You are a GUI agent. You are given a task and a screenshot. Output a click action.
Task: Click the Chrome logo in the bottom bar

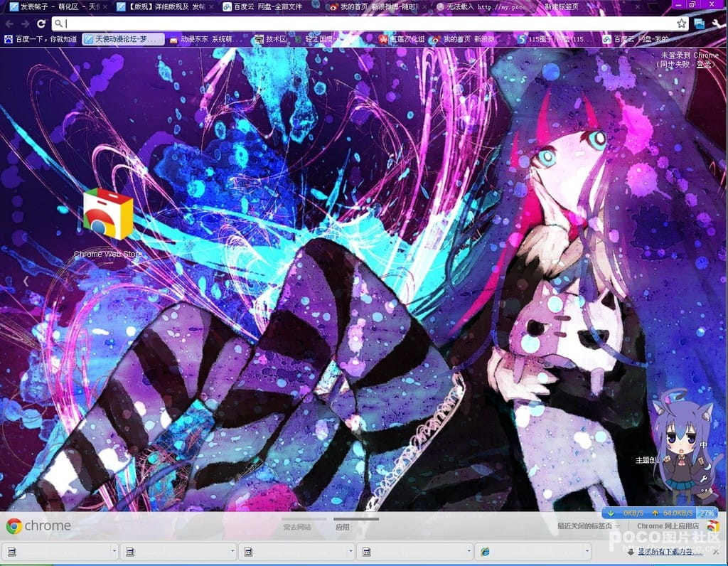(14, 526)
